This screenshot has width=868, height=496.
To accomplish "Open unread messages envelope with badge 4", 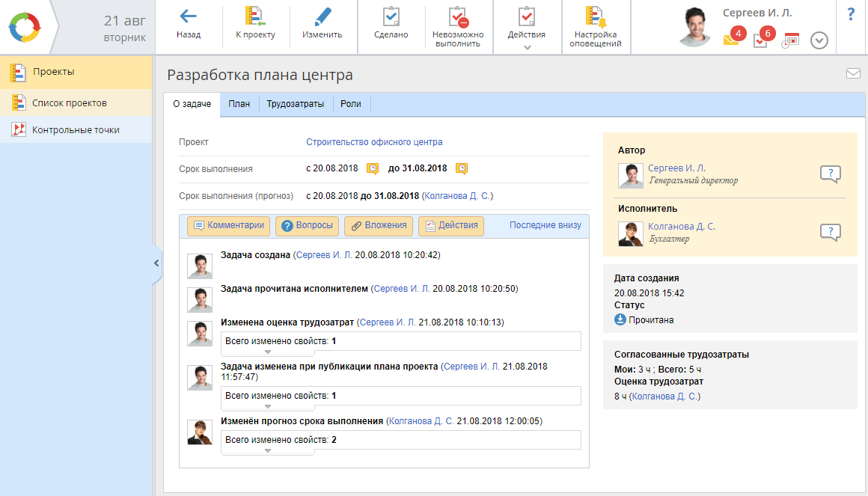I will point(731,40).
